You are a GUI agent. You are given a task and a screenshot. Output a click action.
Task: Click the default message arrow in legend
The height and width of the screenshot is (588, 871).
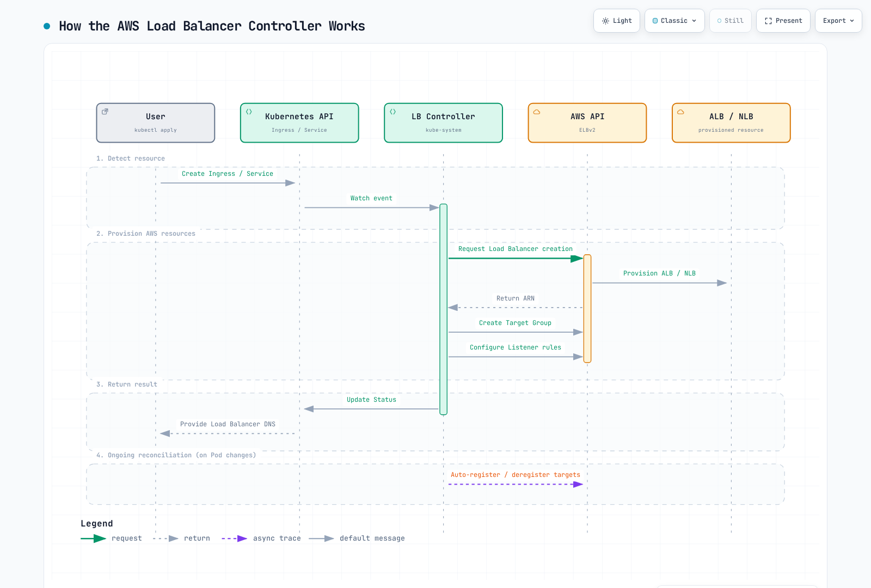point(321,538)
